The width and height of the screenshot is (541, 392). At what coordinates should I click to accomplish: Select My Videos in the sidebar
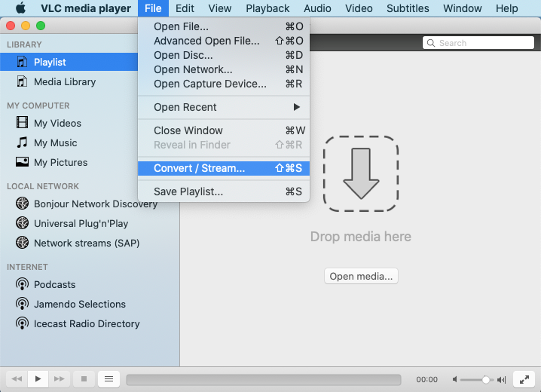(69, 123)
